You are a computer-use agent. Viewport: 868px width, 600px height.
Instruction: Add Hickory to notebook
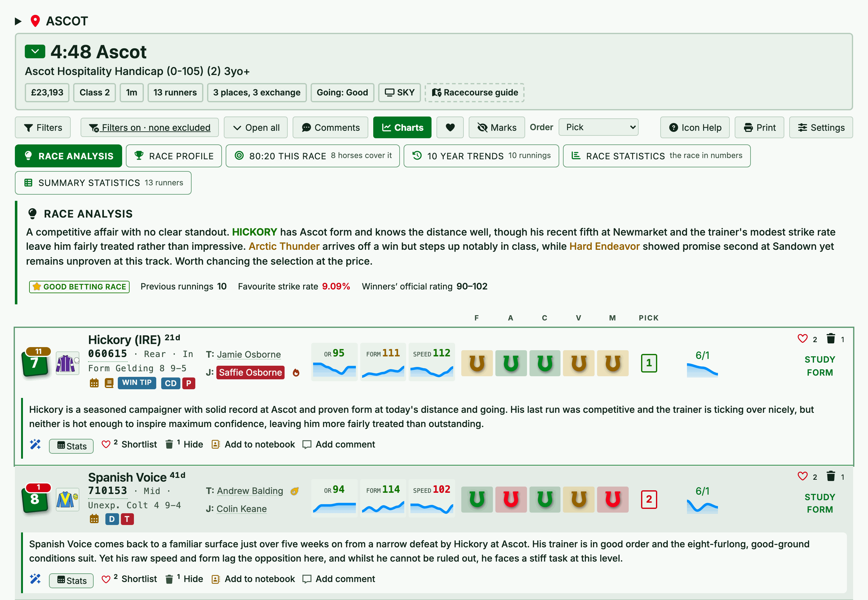click(253, 444)
